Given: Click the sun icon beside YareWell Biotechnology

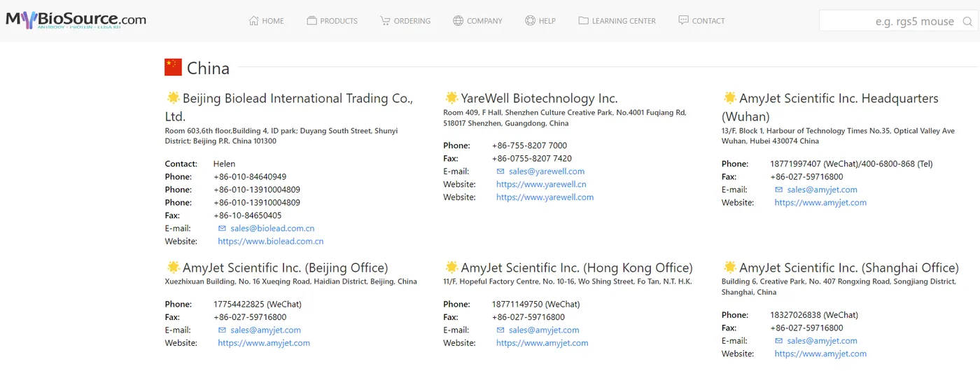Looking at the screenshot, I should 451,98.
